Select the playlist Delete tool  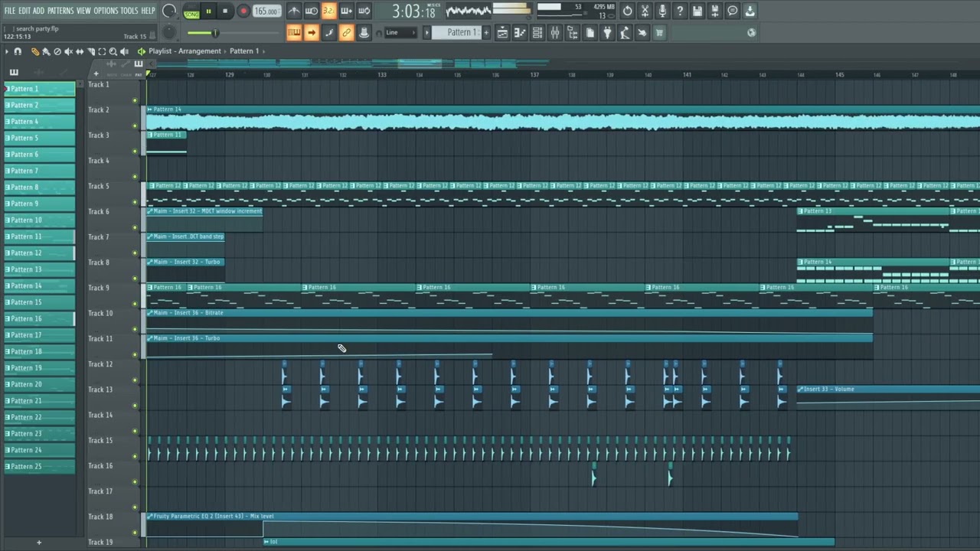tap(57, 51)
